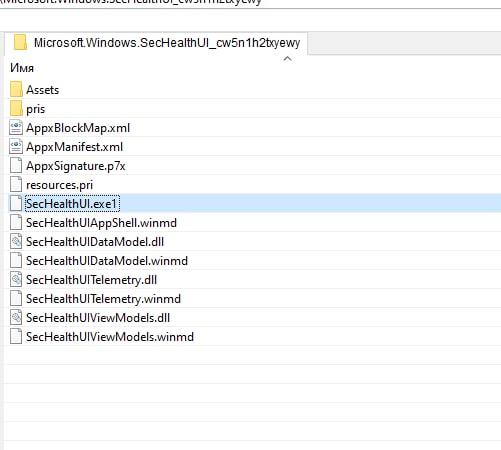
Task: Select the SecHealthUIViewModels.dll gear icon
Action: tap(16, 318)
